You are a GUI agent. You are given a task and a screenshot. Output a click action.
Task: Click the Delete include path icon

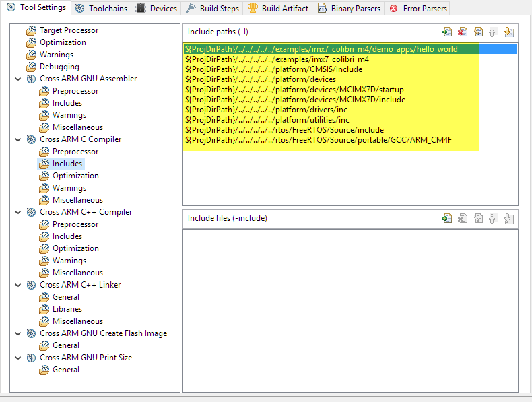(463, 32)
